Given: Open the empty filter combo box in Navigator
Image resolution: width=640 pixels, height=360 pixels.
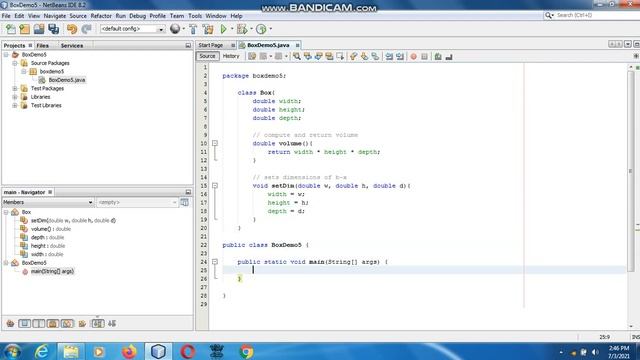Looking at the screenshot, I should click(137, 202).
